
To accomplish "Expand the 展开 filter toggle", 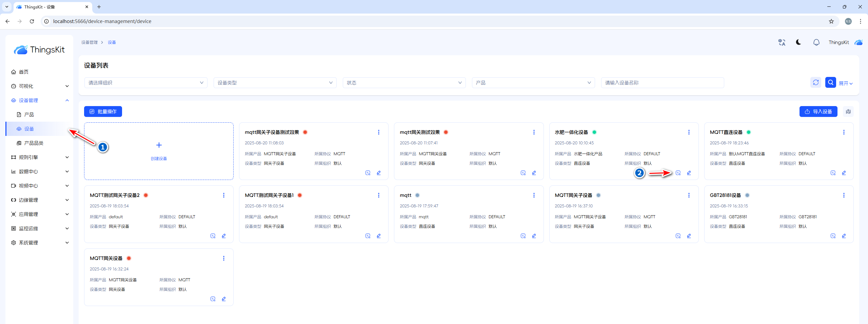I will (x=845, y=83).
